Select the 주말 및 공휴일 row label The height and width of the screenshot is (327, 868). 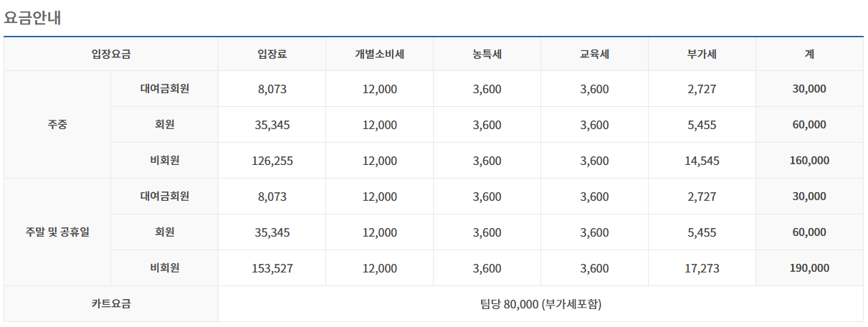(57, 232)
